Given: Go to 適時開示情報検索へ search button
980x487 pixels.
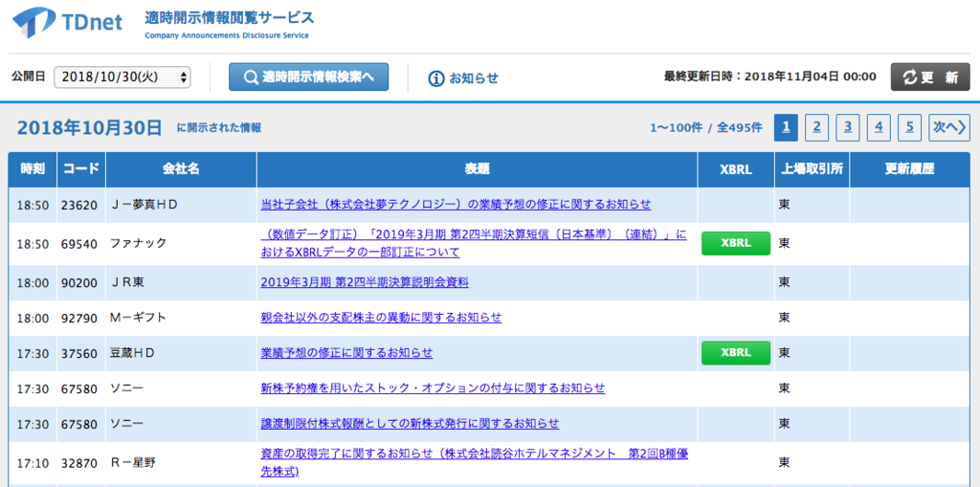Looking at the screenshot, I should 308,77.
